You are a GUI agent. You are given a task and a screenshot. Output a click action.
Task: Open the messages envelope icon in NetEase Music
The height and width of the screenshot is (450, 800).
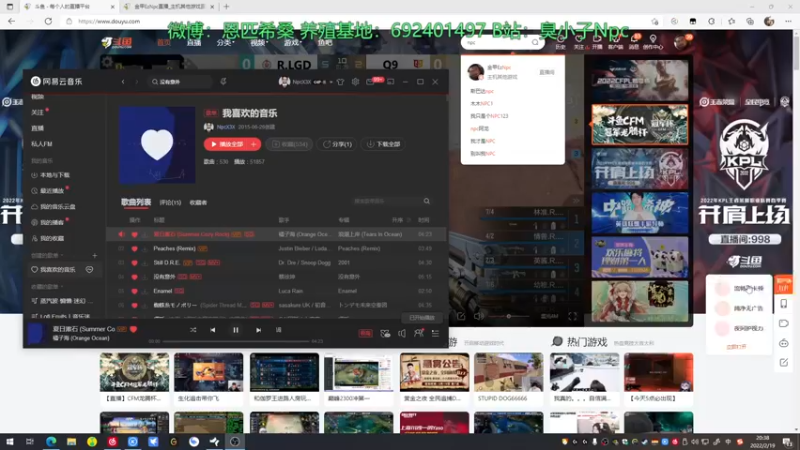coord(370,82)
